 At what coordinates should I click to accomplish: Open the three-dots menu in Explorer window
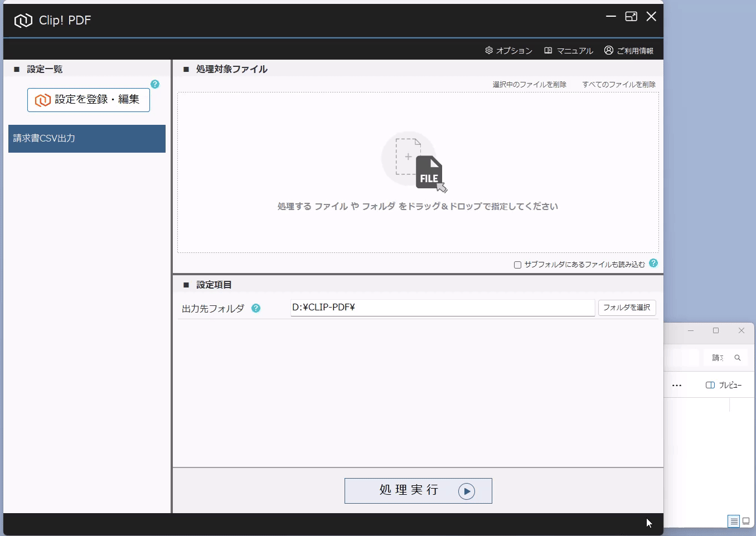click(677, 386)
